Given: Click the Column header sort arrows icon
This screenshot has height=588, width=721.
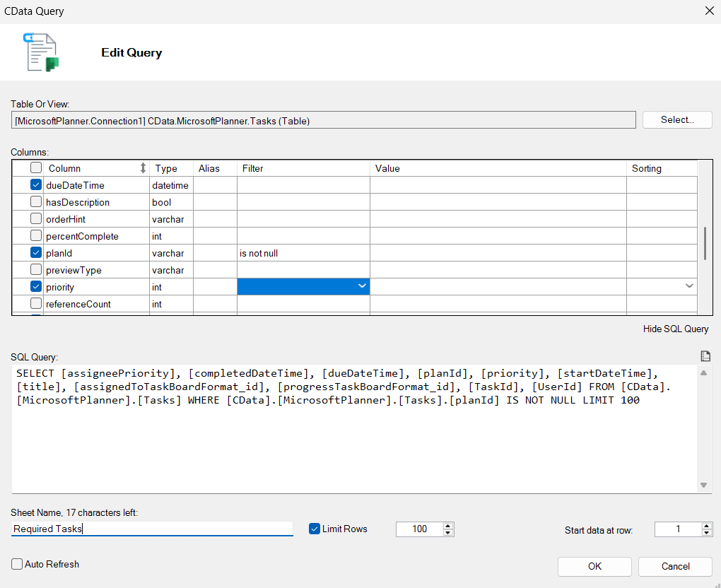Looking at the screenshot, I should pyautogui.click(x=143, y=168).
